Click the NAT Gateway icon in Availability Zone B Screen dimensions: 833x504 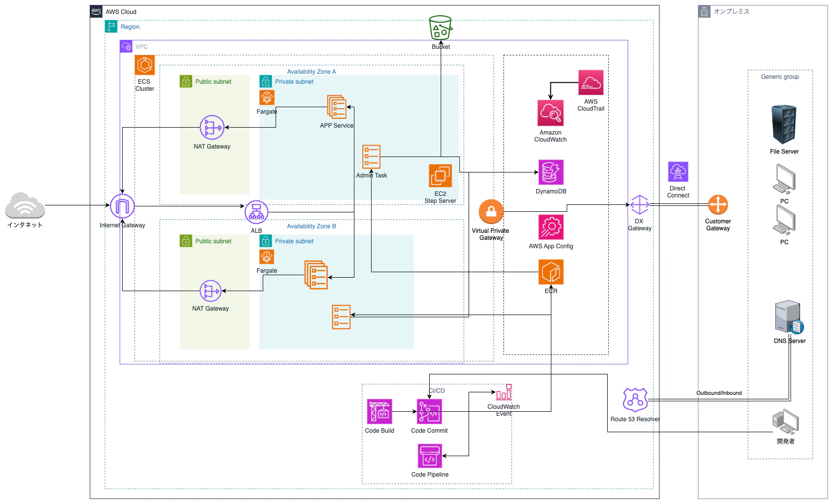tap(210, 291)
